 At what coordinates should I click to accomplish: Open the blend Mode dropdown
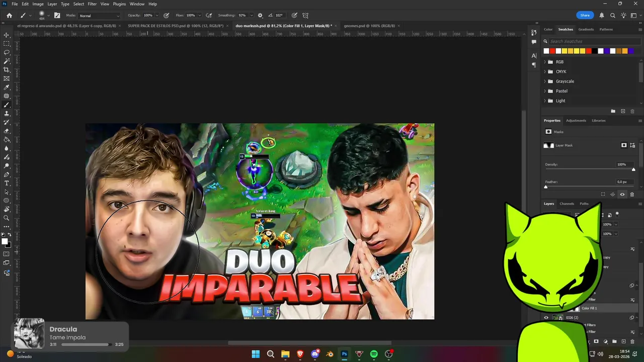[100, 16]
